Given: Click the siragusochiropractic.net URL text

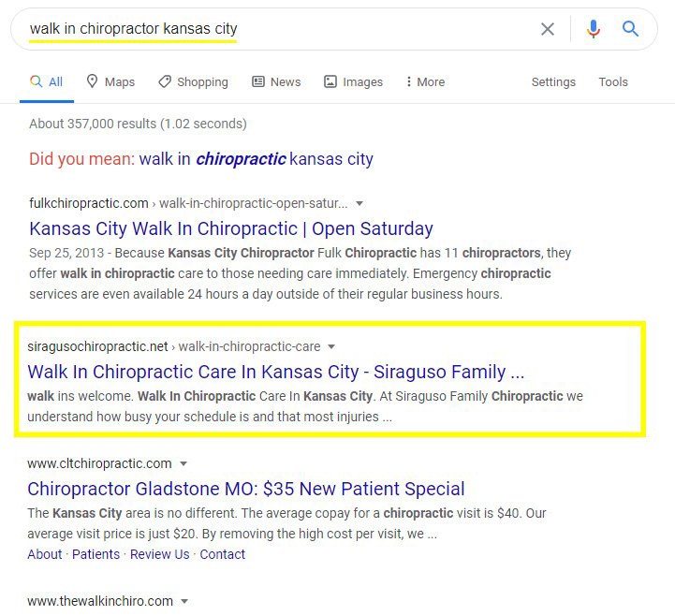Looking at the screenshot, I should [x=97, y=346].
